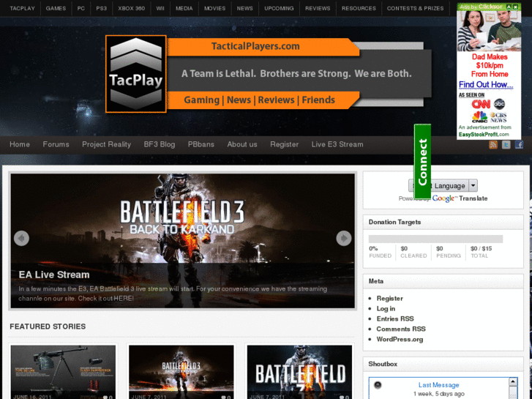Click the EasyStockProfit.com ad link

click(484, 135)
